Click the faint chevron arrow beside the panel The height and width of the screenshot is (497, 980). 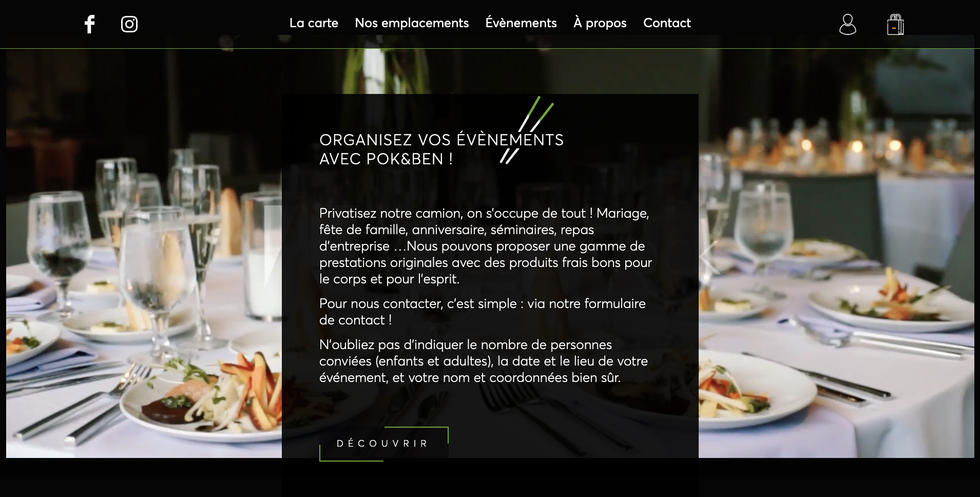pyautogui.click(x=709, y=257)
